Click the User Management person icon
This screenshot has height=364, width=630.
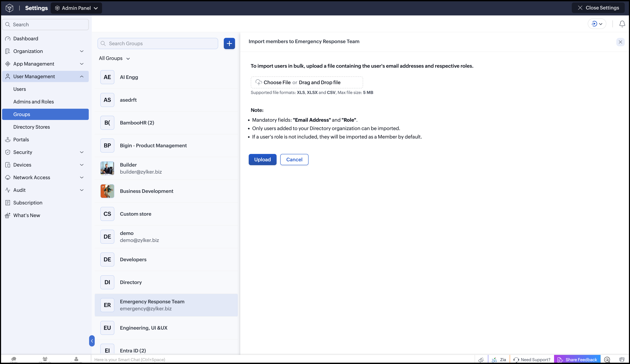pyautogui.click(x=8, y=76)
